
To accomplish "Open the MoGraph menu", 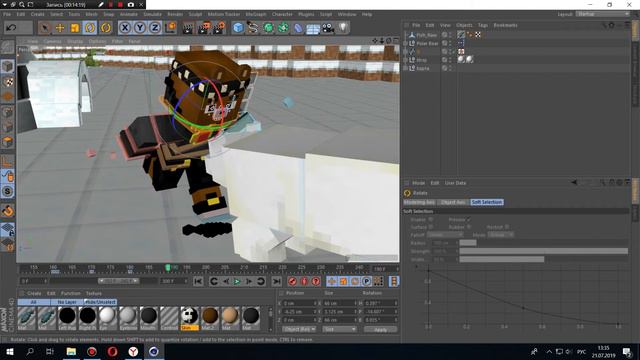I will [256, 14].
